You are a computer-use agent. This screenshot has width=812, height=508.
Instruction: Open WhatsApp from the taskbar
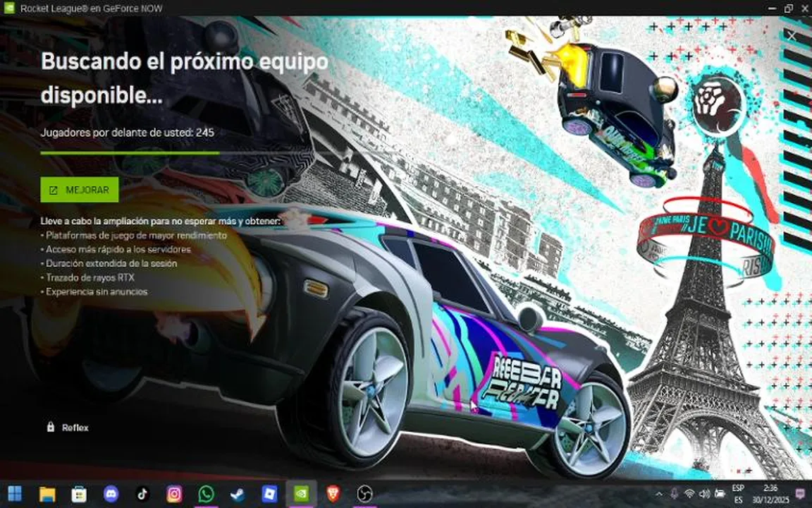206,494
